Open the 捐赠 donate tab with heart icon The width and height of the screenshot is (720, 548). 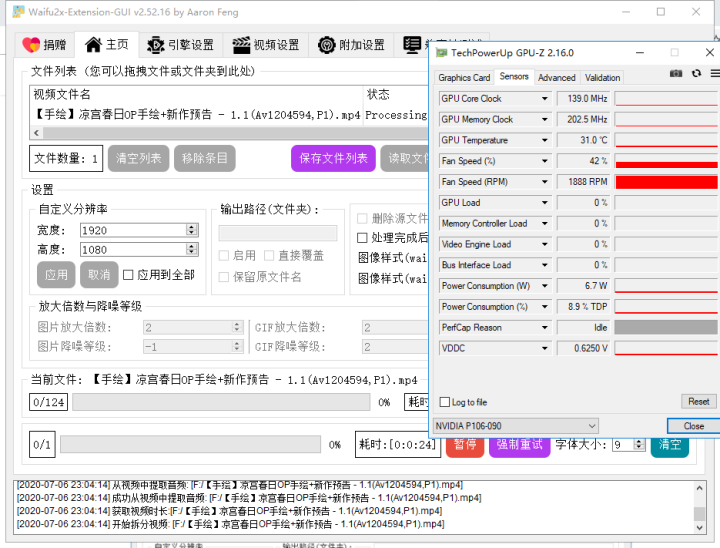coord(45,45)
